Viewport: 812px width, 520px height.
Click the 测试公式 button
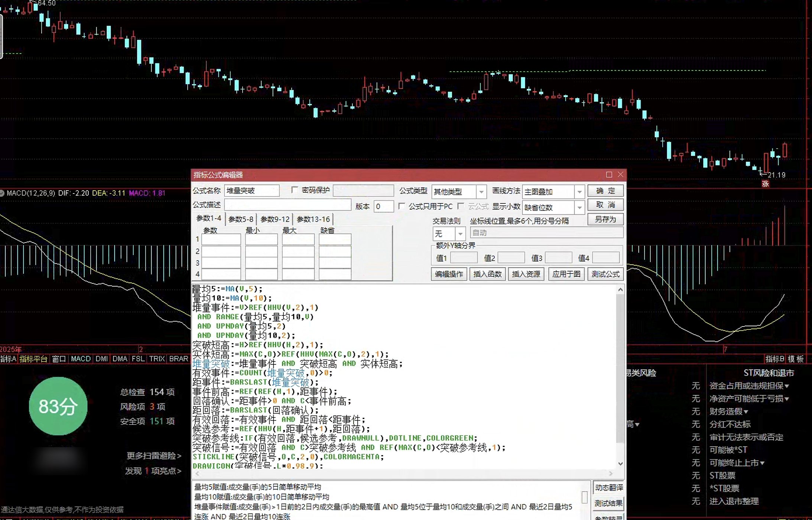click(605, 274)
